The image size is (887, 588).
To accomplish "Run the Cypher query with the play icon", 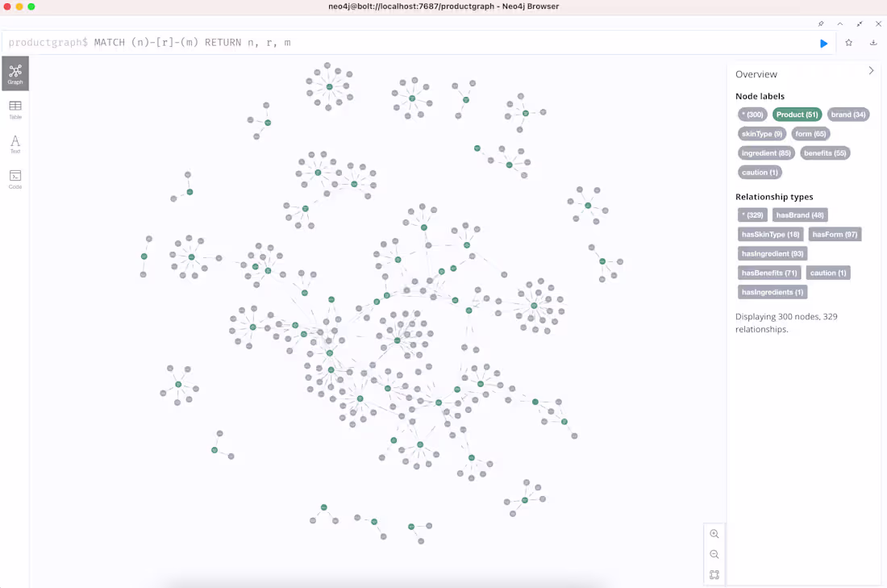I will pos(823,43).
